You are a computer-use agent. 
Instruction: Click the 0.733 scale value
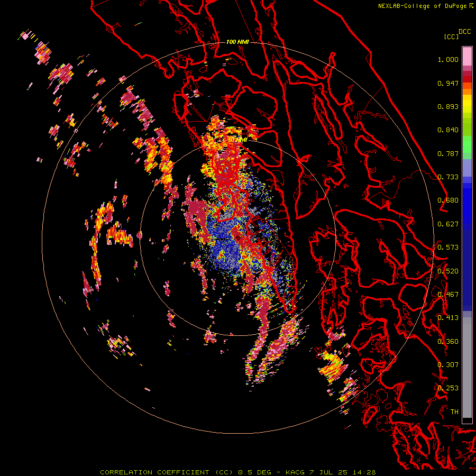click(448, 177)
